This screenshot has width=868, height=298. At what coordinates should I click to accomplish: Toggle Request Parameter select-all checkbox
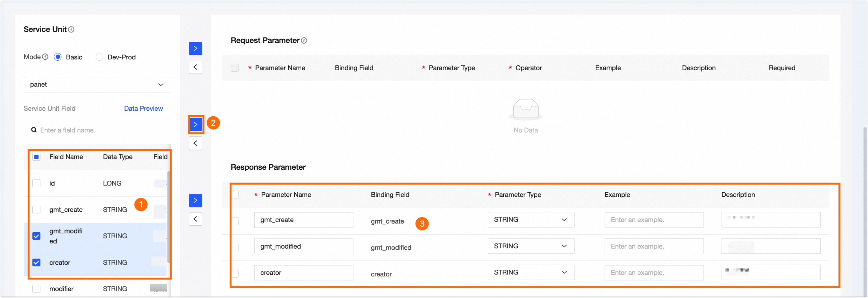pyautogui.click(x=234, y=68)
